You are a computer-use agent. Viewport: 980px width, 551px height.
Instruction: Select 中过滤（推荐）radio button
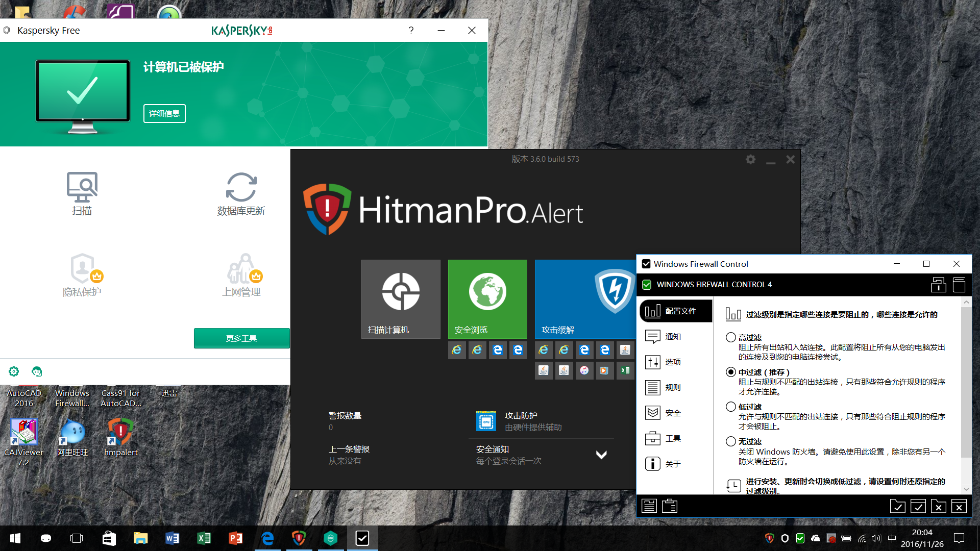pos(731,372)
